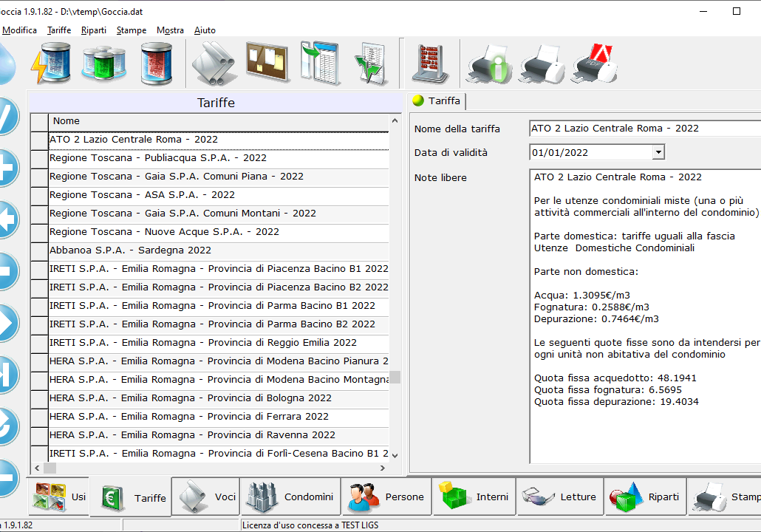Click the lightning database toolbar icon

51,64
